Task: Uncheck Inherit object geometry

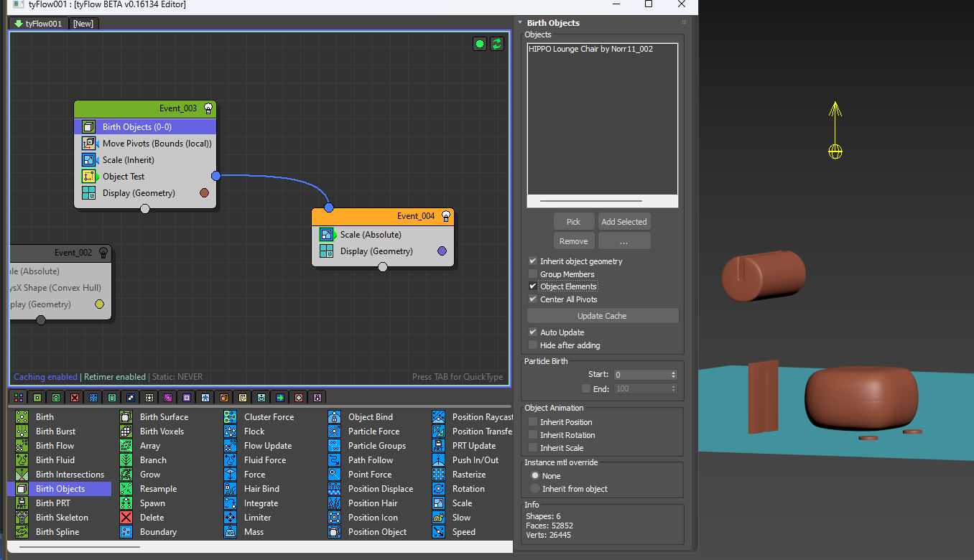Action: coord(533,261)
